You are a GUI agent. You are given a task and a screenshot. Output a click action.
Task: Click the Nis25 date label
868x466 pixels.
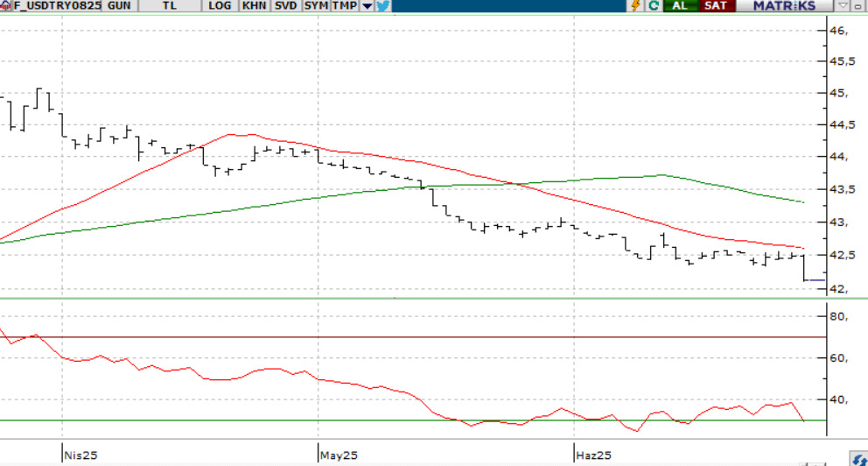click(80, 455)
